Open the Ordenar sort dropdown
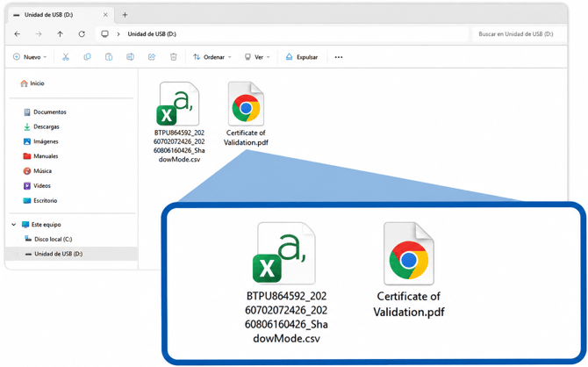This screenshot has width=588, height=367. (x=212, y=57)
